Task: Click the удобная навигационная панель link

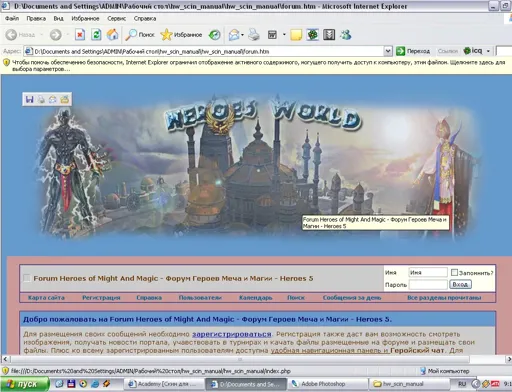Action: (x=329, y=350)
